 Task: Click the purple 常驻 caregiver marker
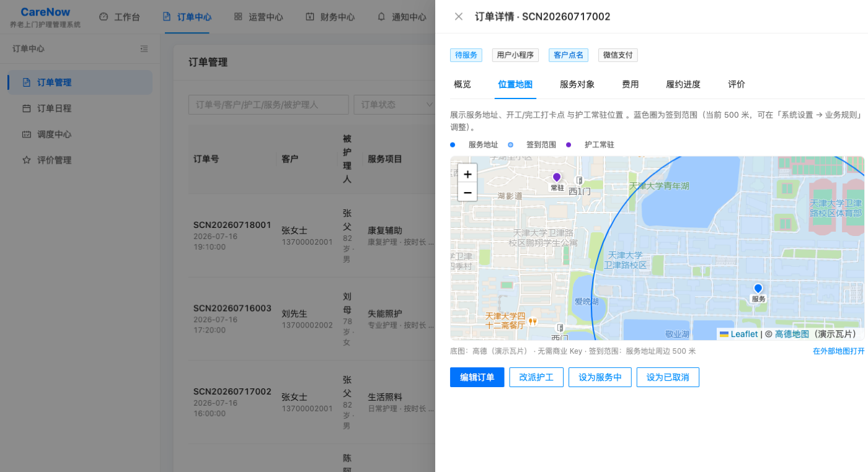pyautogui.click(x=557, y=178)
